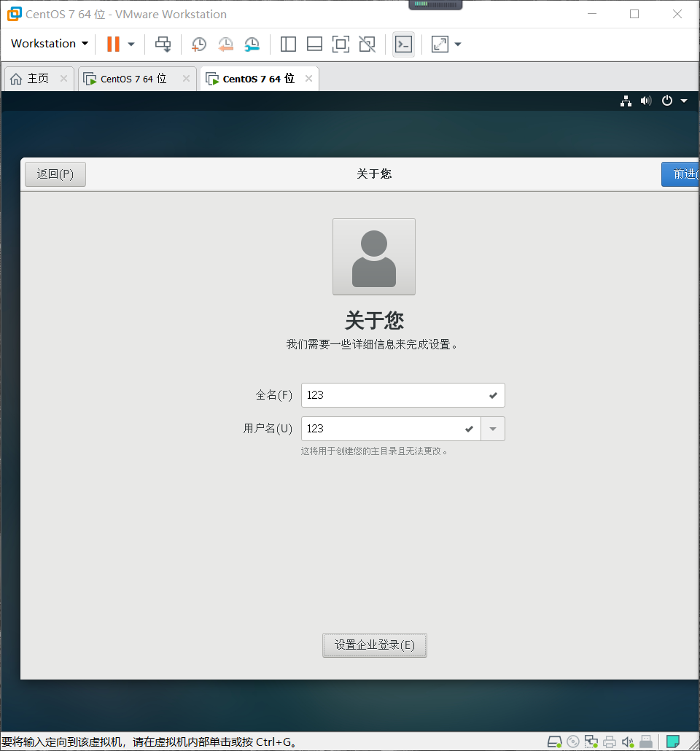
Task: Enter full screen mode
Action: (341, 44)
